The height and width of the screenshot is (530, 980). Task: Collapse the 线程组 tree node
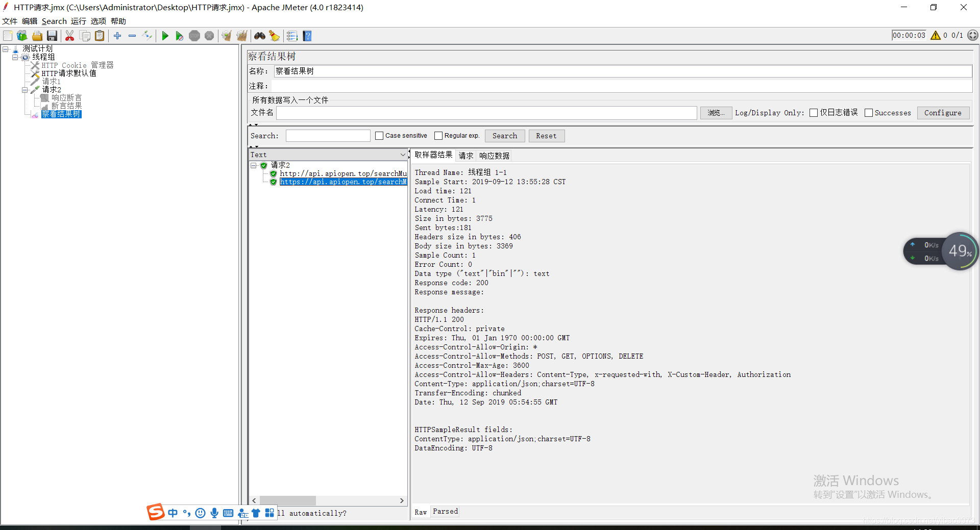(x=15, y=57)
